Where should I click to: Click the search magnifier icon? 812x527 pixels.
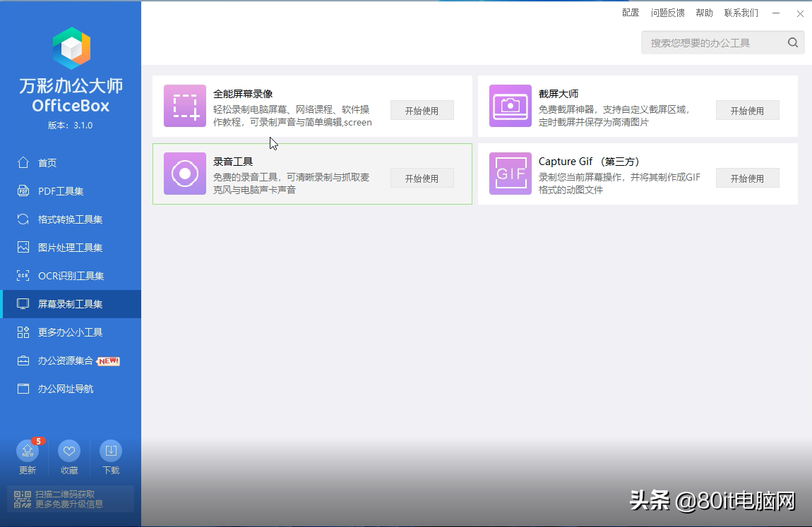click(792, 42)
